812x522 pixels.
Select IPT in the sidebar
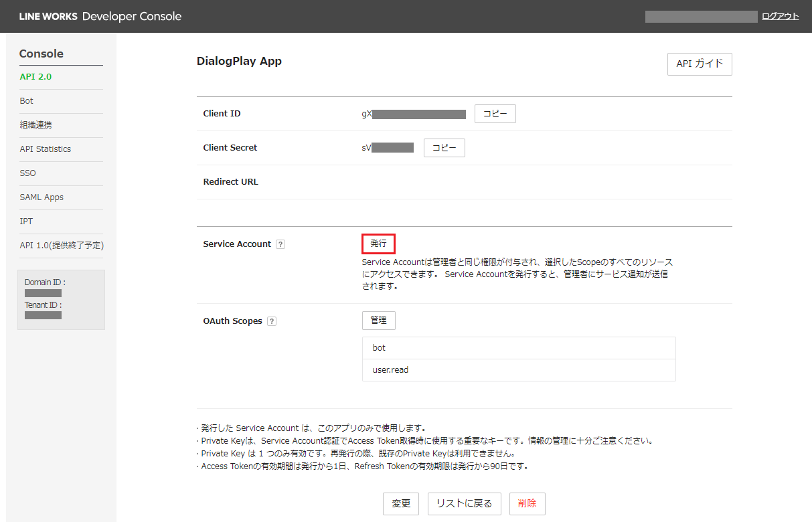pos(27,222)
